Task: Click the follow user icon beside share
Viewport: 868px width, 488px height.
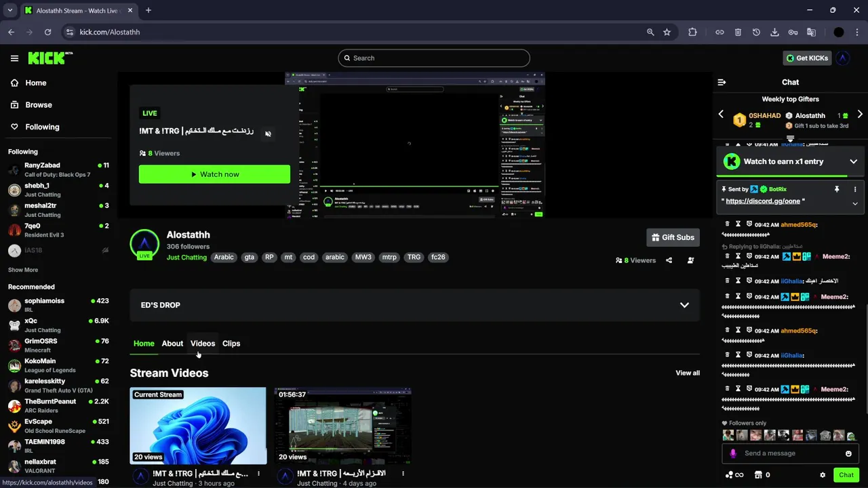Action: [690, 260]
